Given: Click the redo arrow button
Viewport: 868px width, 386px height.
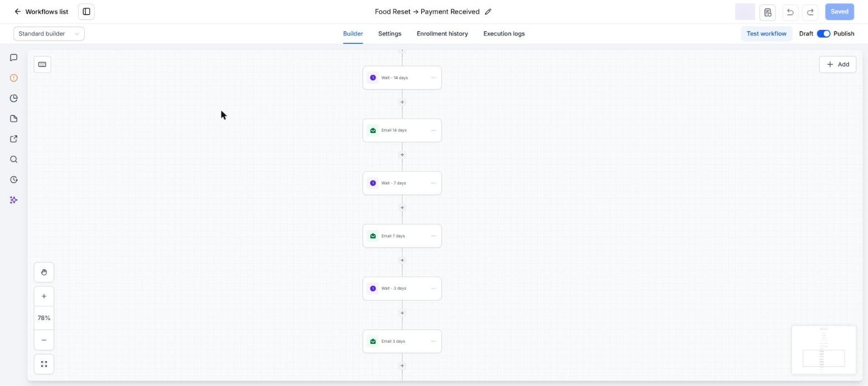Looking at the screenshot, I should click(810, 12).
